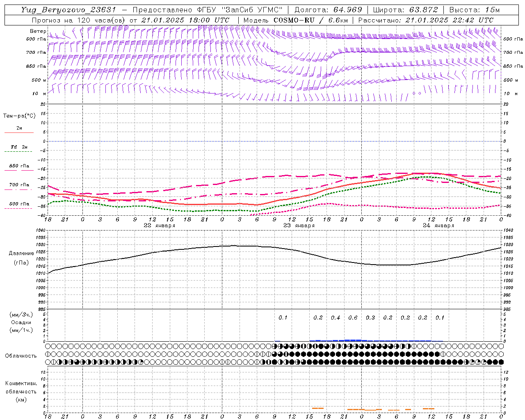The width and height of the screenshot is (525, 420).
Task: Click the 0.4 precipitation amount value
Action: (x=336, y=318)
